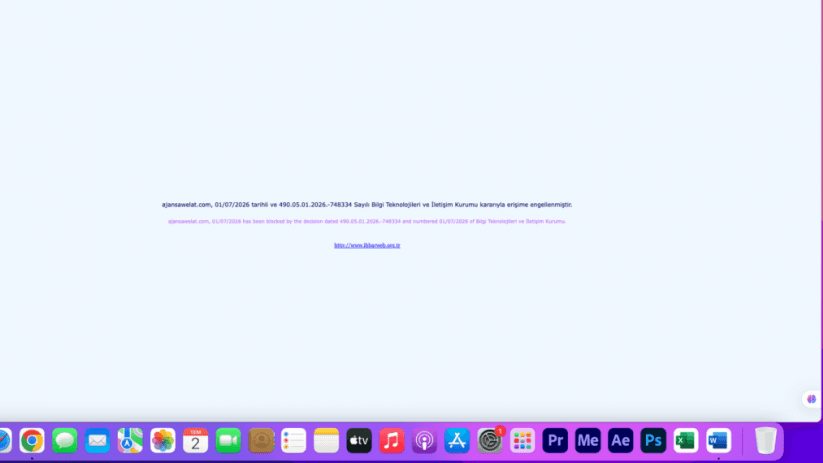Open Podcasts from the dock
This screenshot has height=463, width=823.
click(x=425, y=440)
